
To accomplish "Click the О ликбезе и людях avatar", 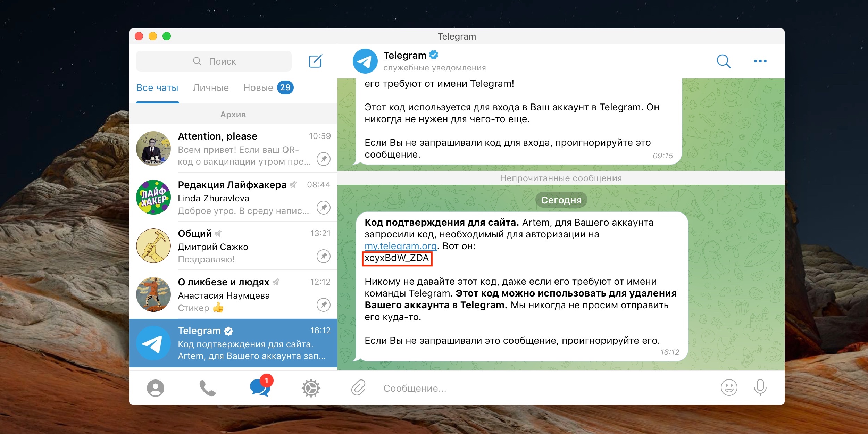I will click(153, 294).
